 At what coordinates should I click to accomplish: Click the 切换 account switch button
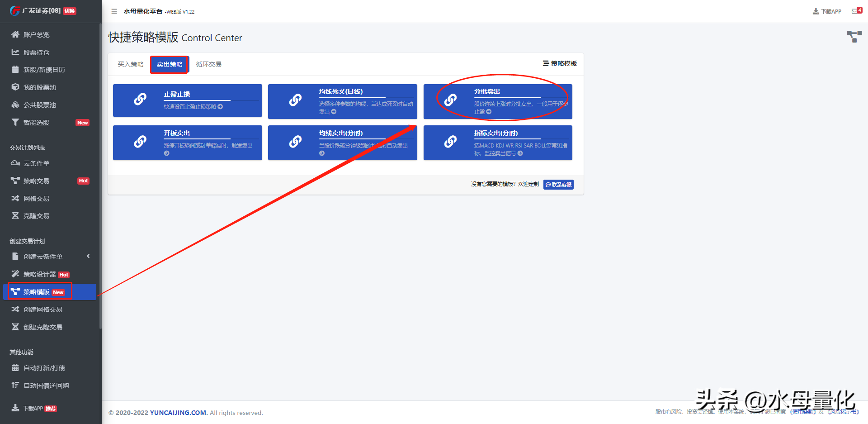[x=70, y=11]
